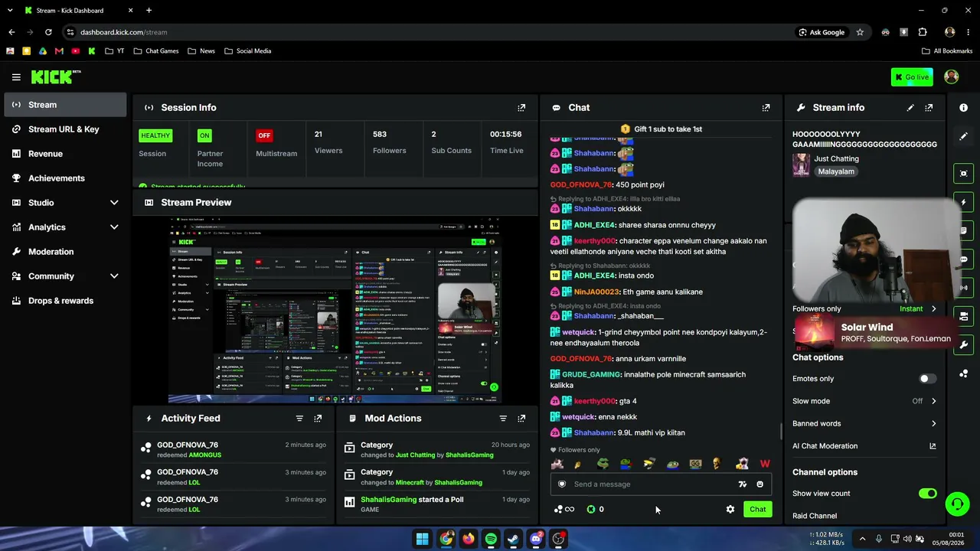Toggle Emotes only chat mode
The height and width of the screenshot is (551, 980).
click(x=928, y=379)
